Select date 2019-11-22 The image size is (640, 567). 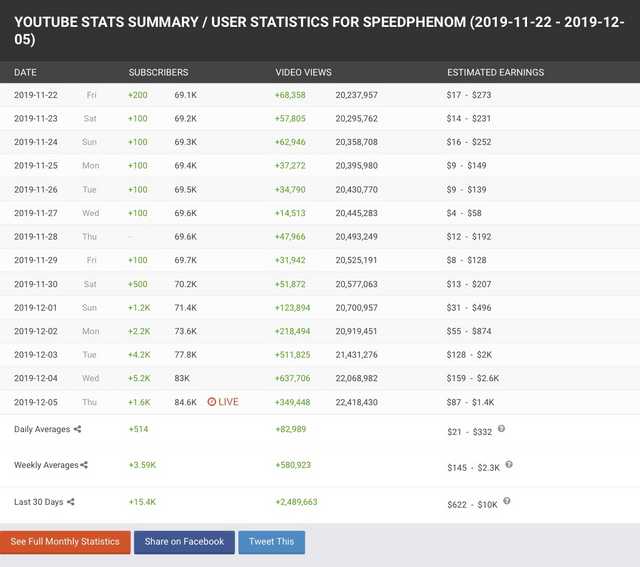(36, 95)
